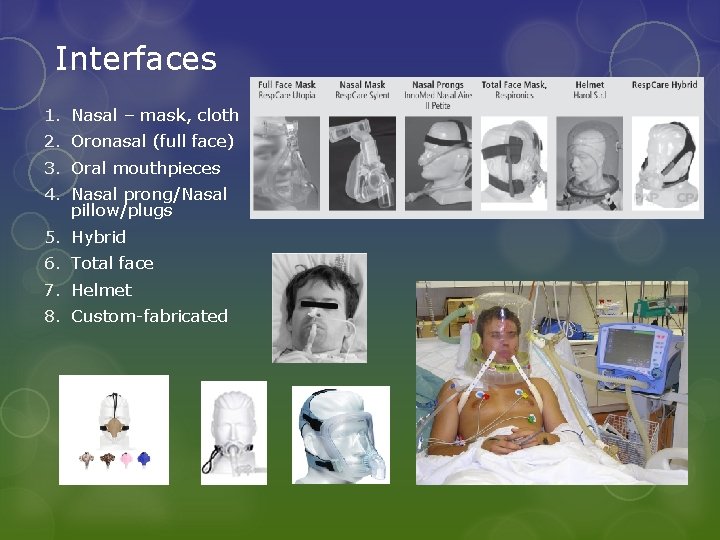Viewport: 720px width, 540px height.
Task: Select list item "Total face"
Action: [x=112, y=263]
